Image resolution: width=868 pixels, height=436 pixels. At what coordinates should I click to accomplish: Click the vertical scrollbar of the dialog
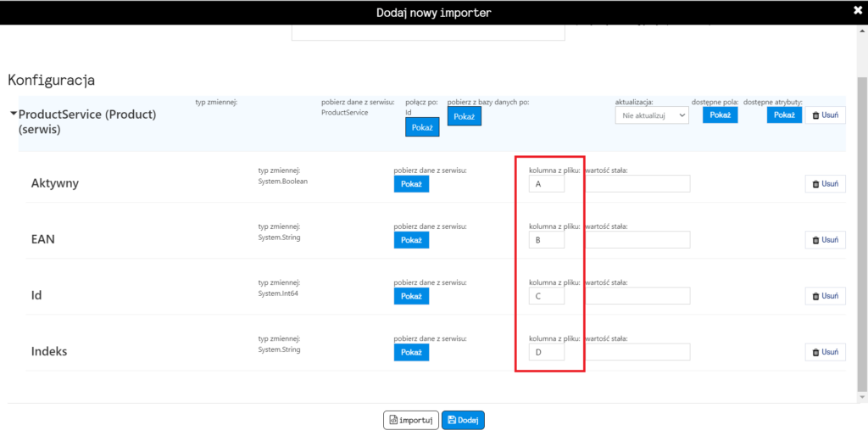point(862,234)
